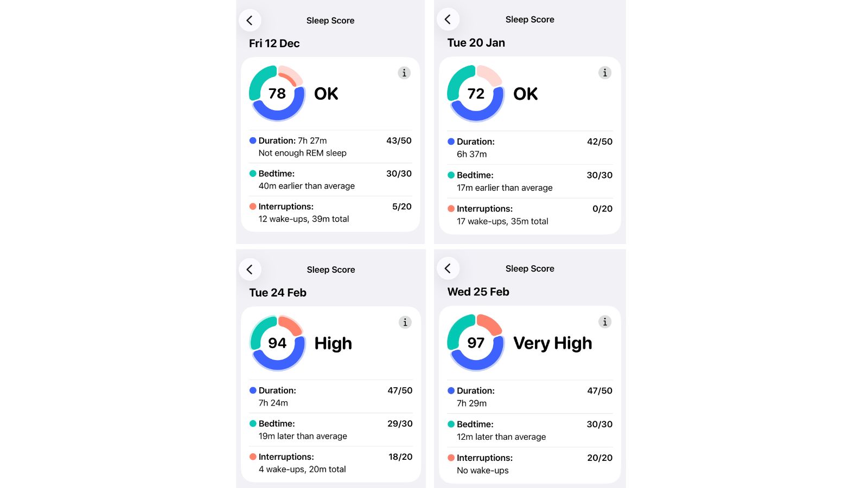Go back from the Wed 25 Feb screen
The width and height of the screenshot is (868, 488).
pos(448,268)
